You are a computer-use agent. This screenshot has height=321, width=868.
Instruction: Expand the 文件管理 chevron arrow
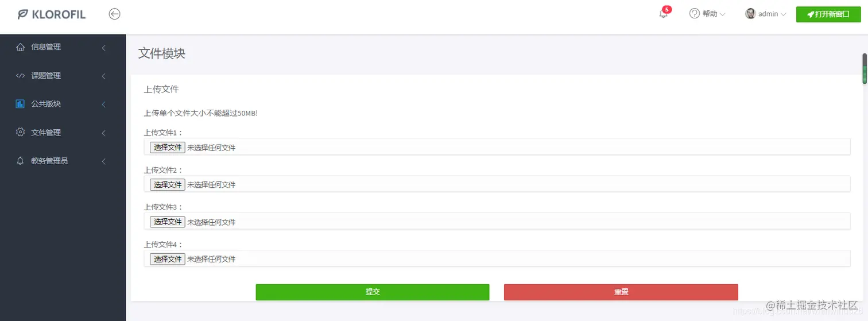coord(104,133)
